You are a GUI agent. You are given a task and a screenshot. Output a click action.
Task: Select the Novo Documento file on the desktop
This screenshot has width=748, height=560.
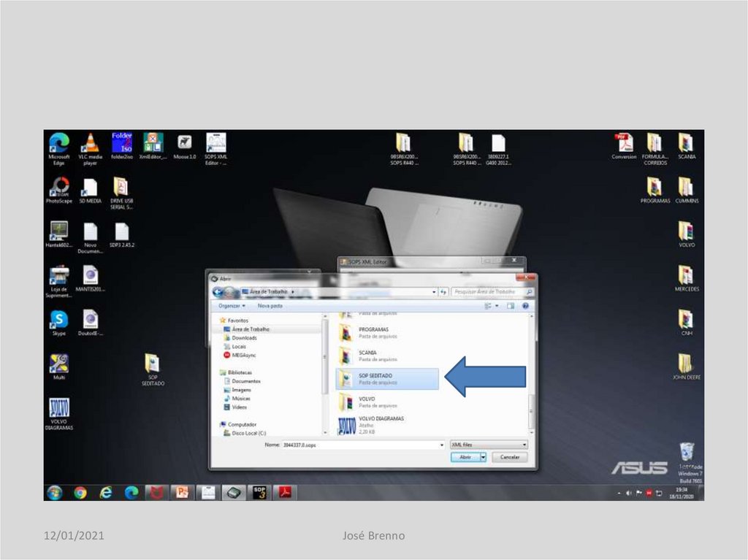[90, 237]
